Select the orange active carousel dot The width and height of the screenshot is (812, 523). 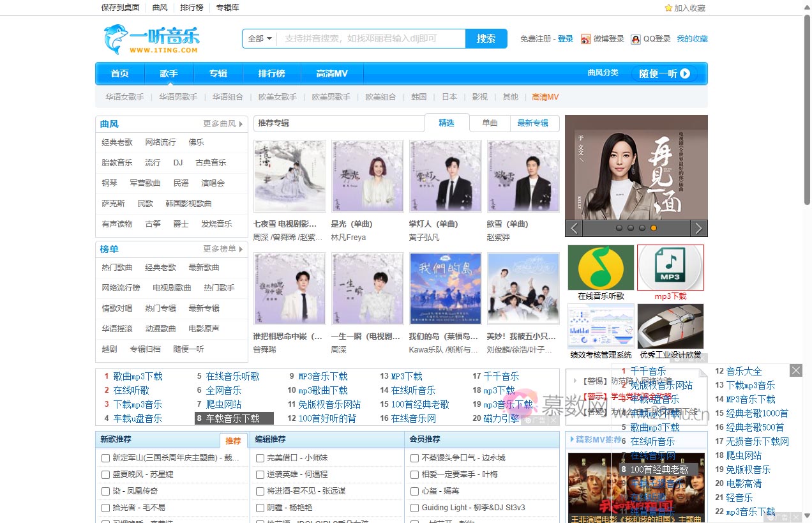[x=653, y=228]
